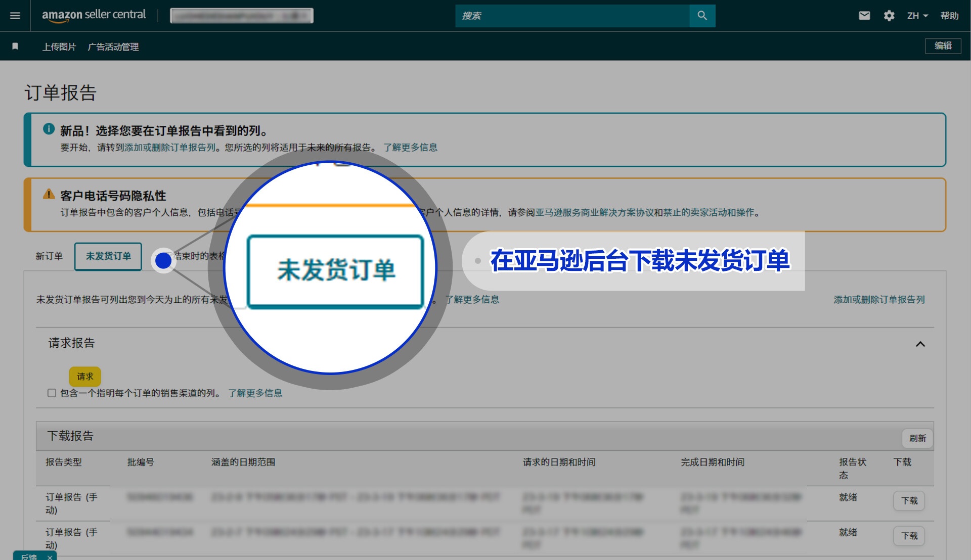Select the 未发货订单 tab
This screenshot has height=560, width=971.
point(108,256)
